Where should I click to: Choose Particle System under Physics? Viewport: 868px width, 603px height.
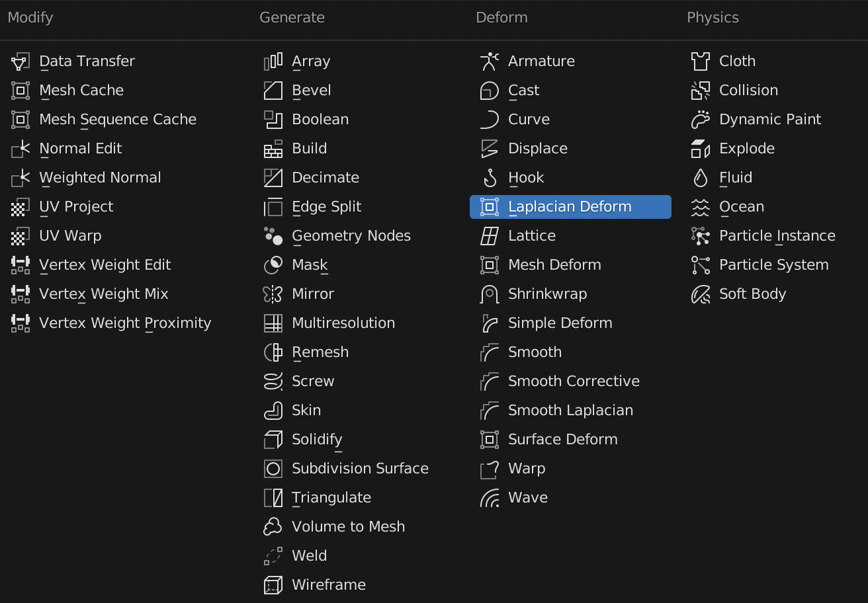pyautogui.click(x=773, y=265)
